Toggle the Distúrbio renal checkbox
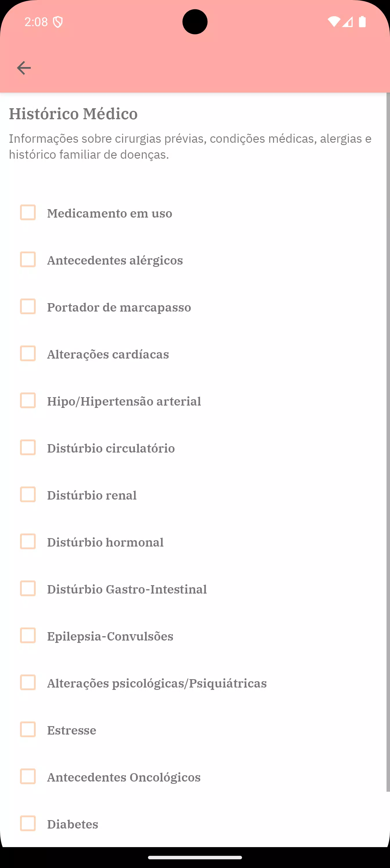Image resolution: width=390 pixels, height=868 pixels. pos(28,495)
